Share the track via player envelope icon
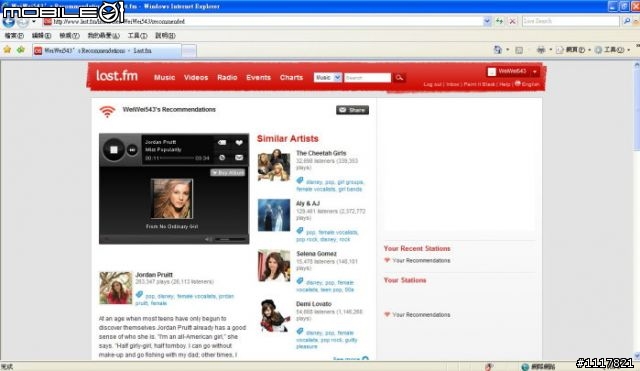 point(239,158)
